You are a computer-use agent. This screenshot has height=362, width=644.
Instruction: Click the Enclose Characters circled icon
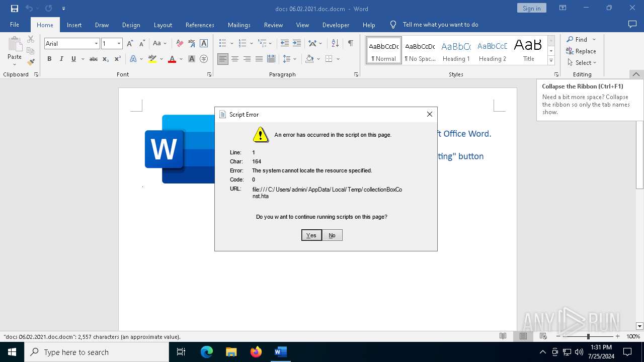click(x=204, y=59)
